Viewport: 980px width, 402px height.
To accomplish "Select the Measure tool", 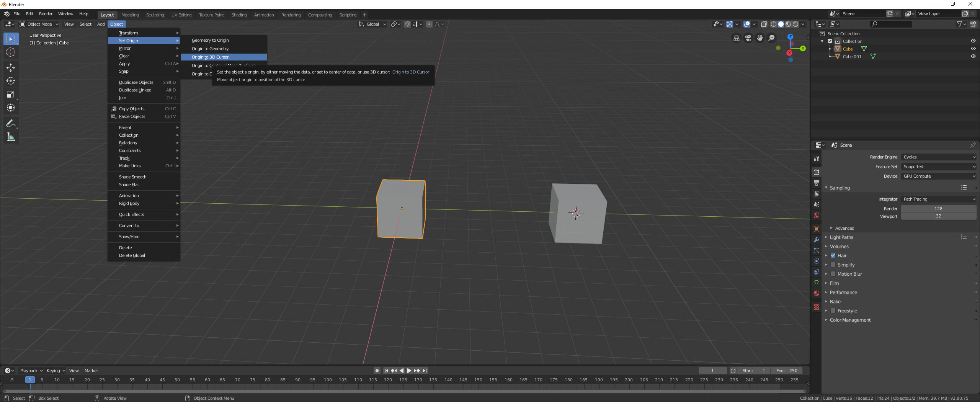I will point(11,136).
